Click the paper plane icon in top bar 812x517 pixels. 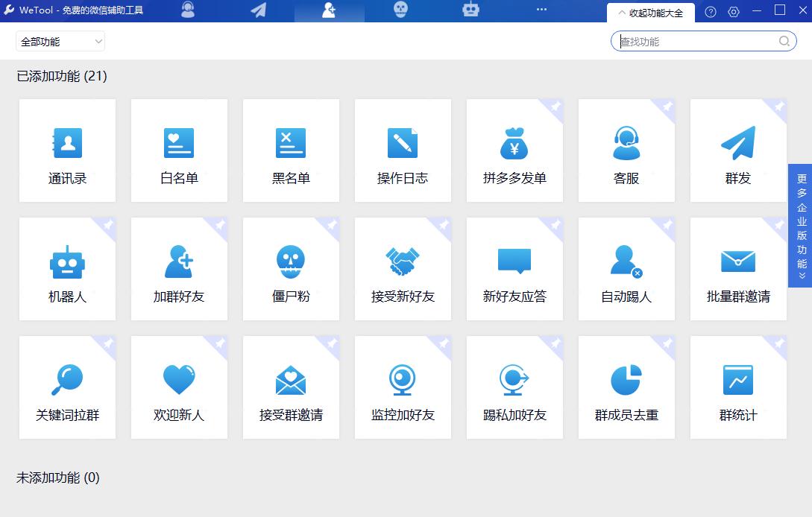click(259, 10)
